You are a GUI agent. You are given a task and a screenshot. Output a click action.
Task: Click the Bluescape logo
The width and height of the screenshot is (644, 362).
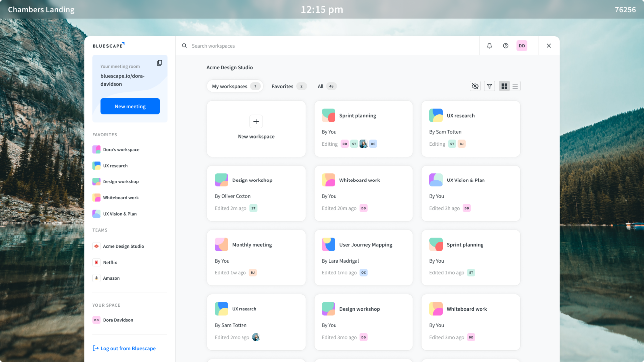pyautogui.click(x=108, y=45)
